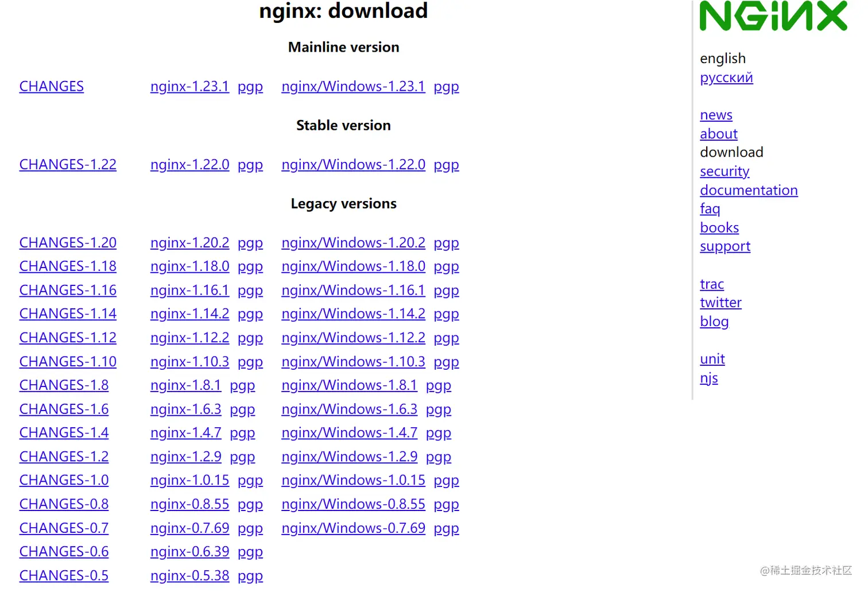868x592 pixels.
Task: Open the news page
Action: (x=716, y=115)
